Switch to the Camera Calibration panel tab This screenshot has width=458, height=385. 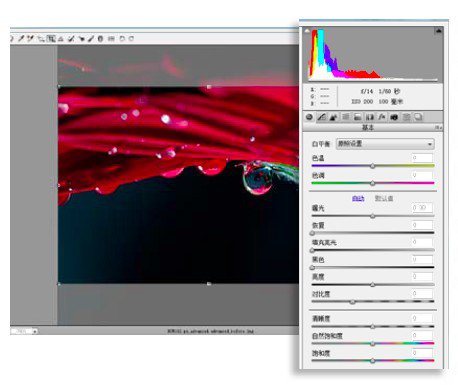click(394, 117)
